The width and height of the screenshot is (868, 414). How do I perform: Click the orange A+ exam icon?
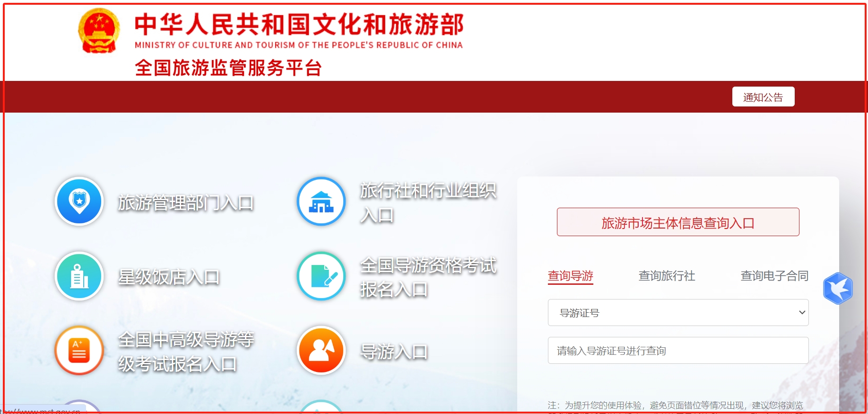click(79, 351)
